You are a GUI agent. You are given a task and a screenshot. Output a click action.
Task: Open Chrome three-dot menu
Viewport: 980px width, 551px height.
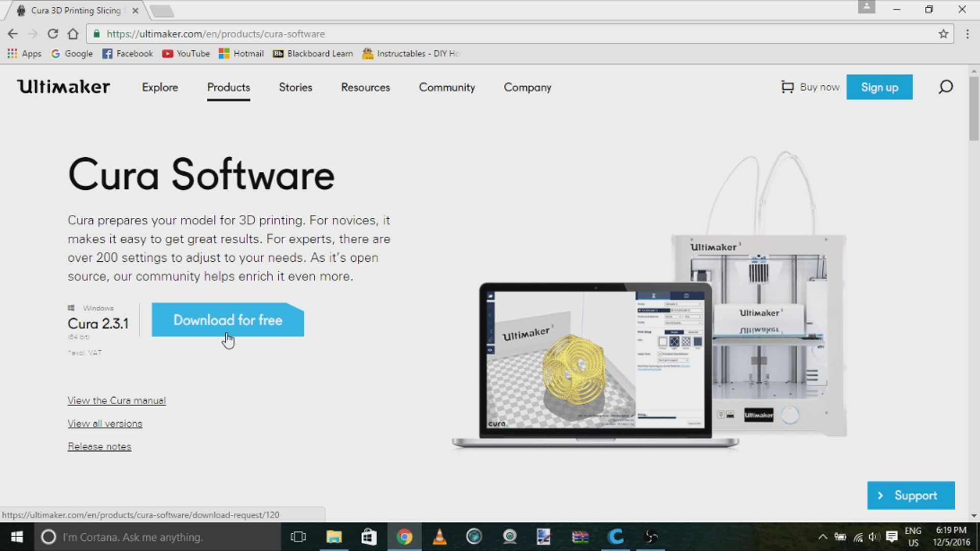[967, 34]
